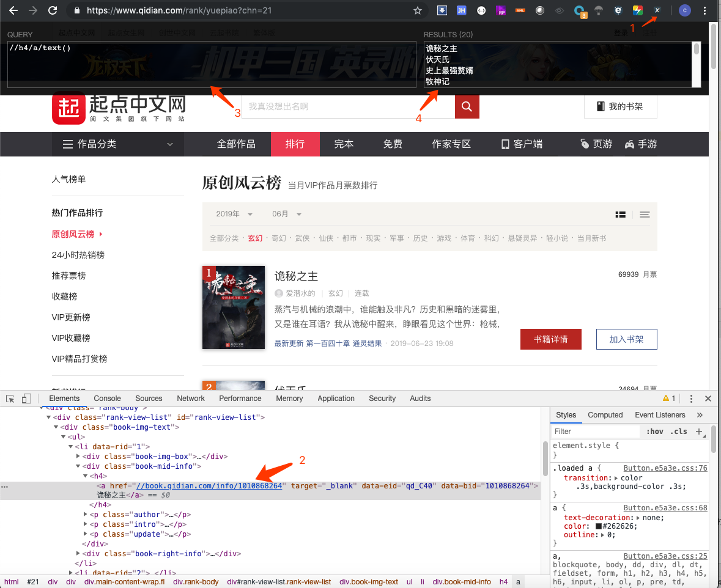Click the red magnifier search button

pos(467,106)
